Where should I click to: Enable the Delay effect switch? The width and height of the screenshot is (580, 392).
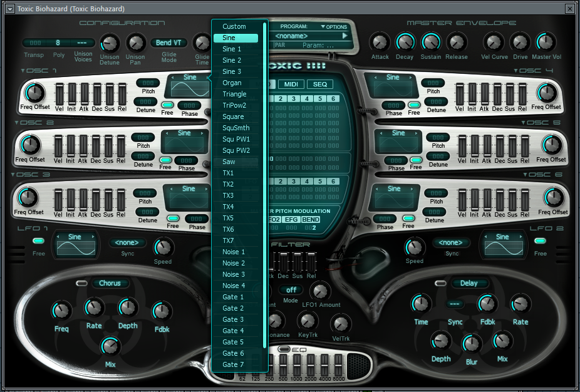[440, 283]
